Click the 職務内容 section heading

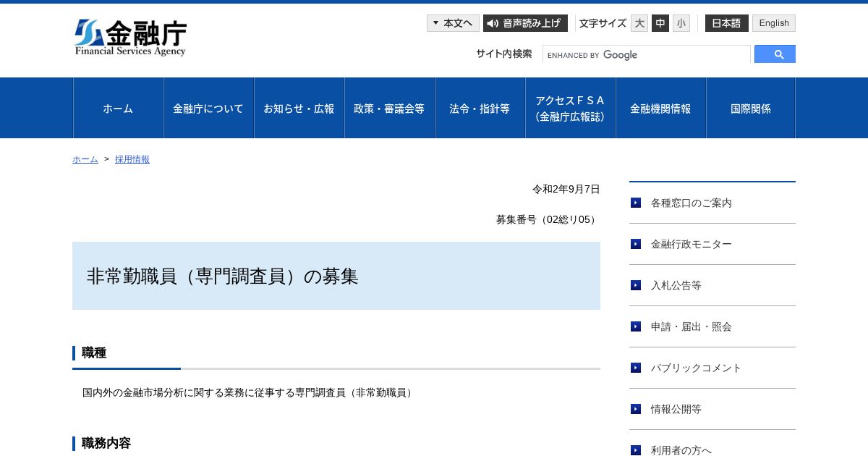106,443
